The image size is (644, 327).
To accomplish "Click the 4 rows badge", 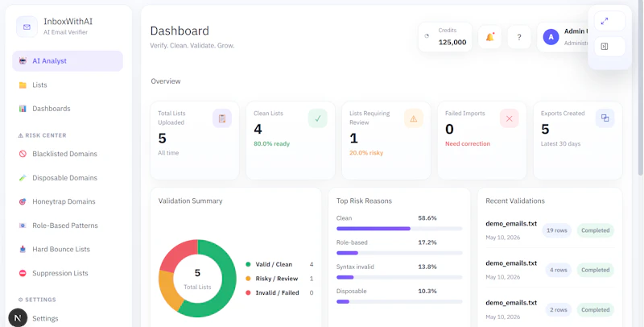I will click(x=558, y=270).
